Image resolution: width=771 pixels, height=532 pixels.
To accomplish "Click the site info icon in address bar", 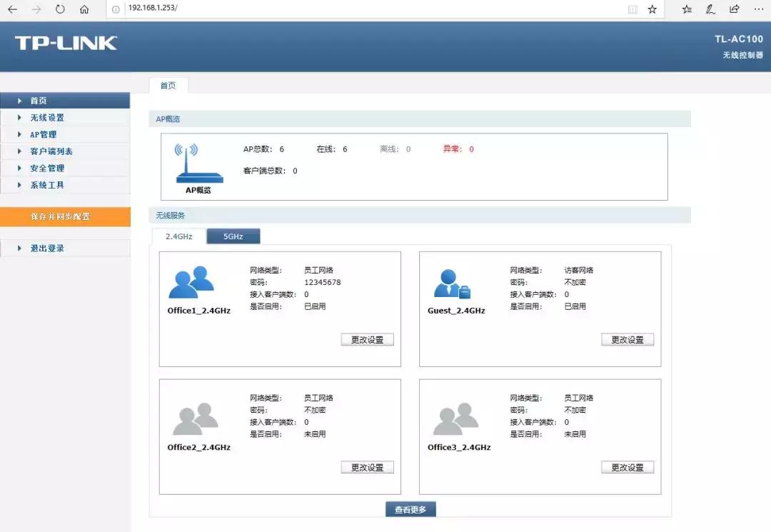I will click(x=116, y=9).
